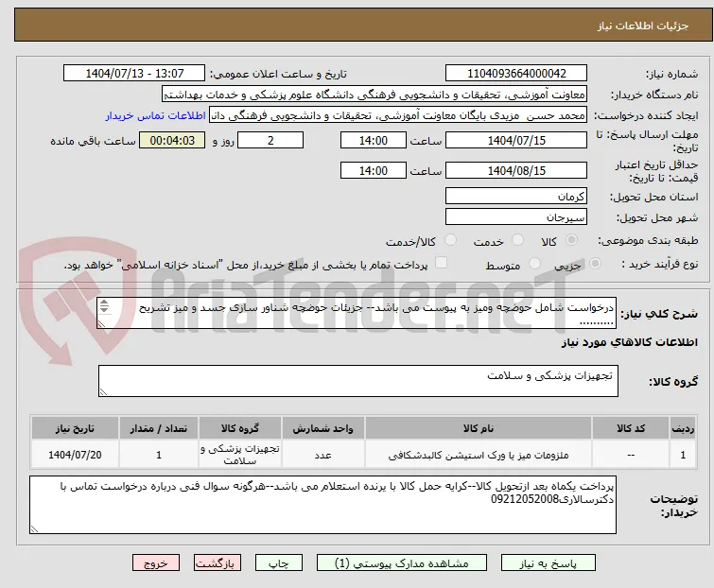Click the resize handle of the buyer notes box
Image resolution: width=714 pixels, height=588 pixels.
pos(34,529)
